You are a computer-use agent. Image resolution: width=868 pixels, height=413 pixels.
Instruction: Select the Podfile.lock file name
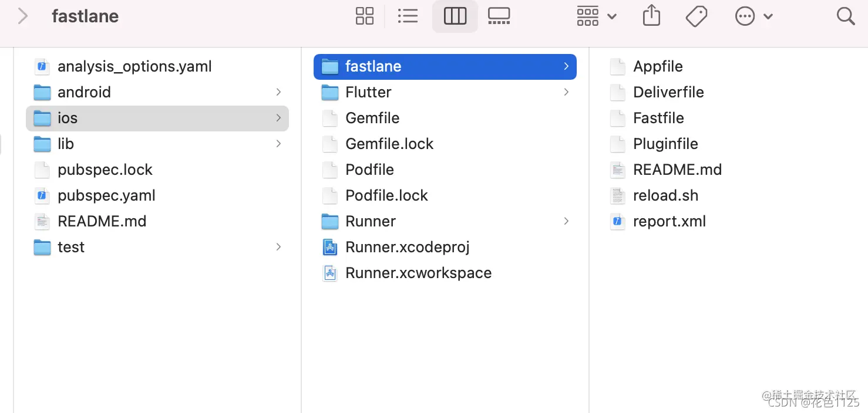386,195
